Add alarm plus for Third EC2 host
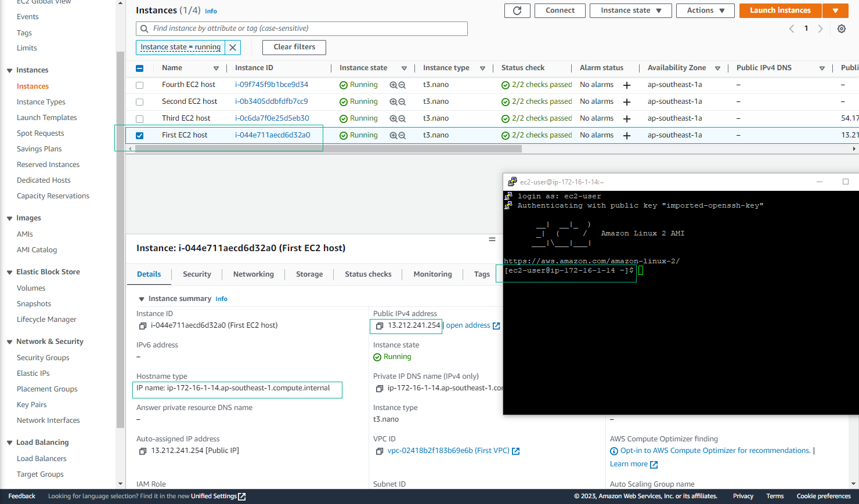Screen dimensions: 859x504 coord(627,119)
